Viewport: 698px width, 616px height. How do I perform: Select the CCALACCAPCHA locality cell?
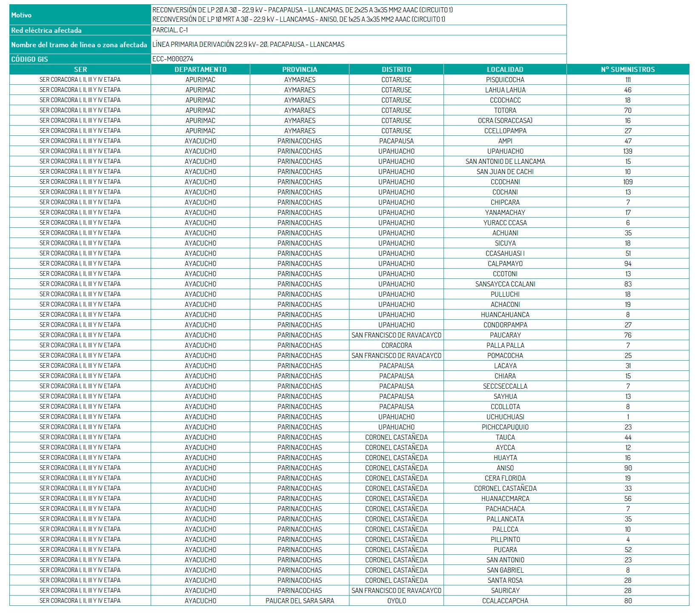tap(505, 601)
